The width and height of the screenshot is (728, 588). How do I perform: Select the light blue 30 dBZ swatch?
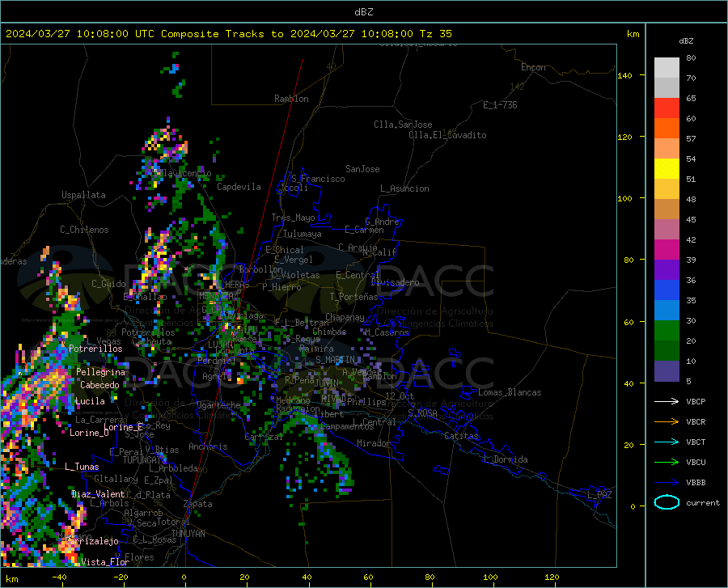pos(667,311)
